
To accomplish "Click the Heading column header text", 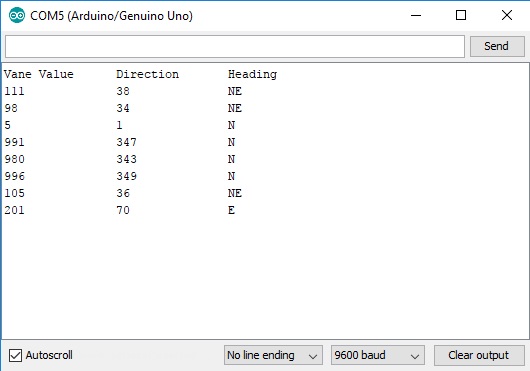I will point(252,74).
